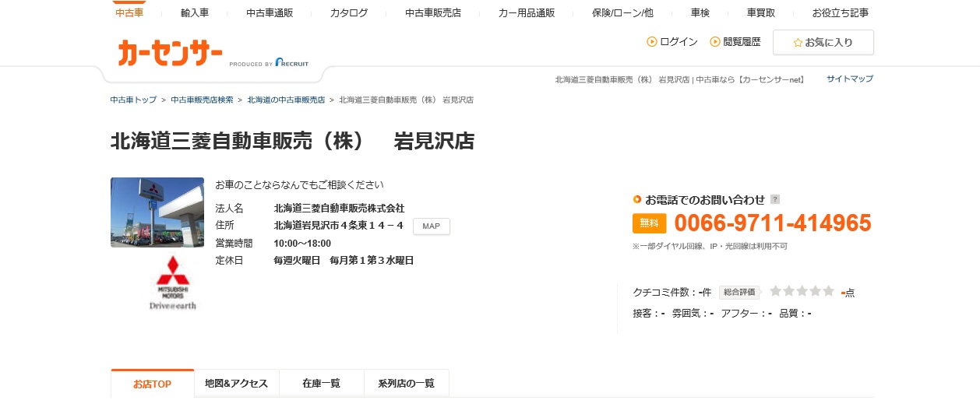Open the 中古車販売店 navigation item
Image resolution: width=980 pixels, height=407 pixels.
pos(433,12)
